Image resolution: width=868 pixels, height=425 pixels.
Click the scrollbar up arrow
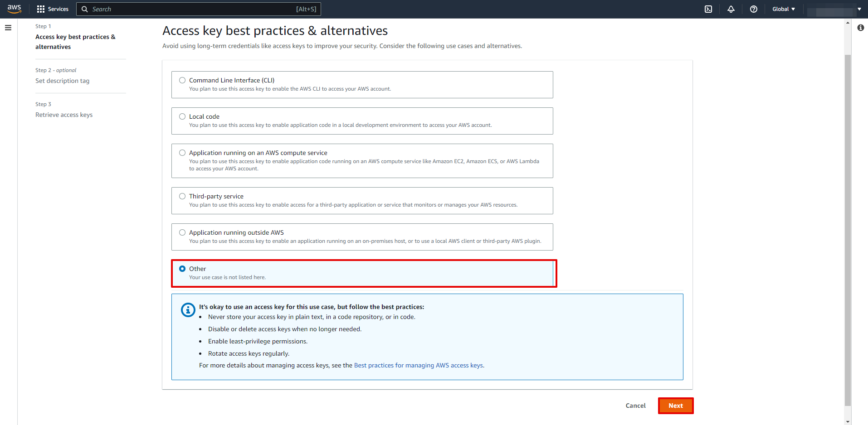[x=848, y=22]
